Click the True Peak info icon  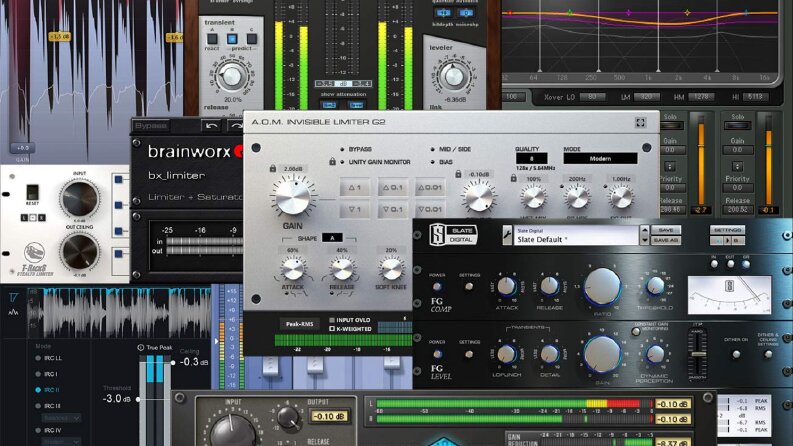pos(141,347)
